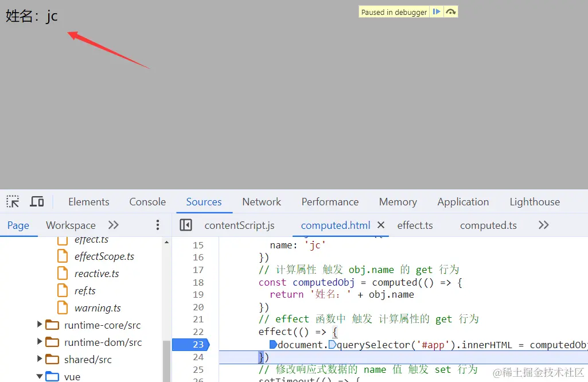Open effect.ts in the file tree
This screenshot has width=588, height=382.
[x=92, y=240]
